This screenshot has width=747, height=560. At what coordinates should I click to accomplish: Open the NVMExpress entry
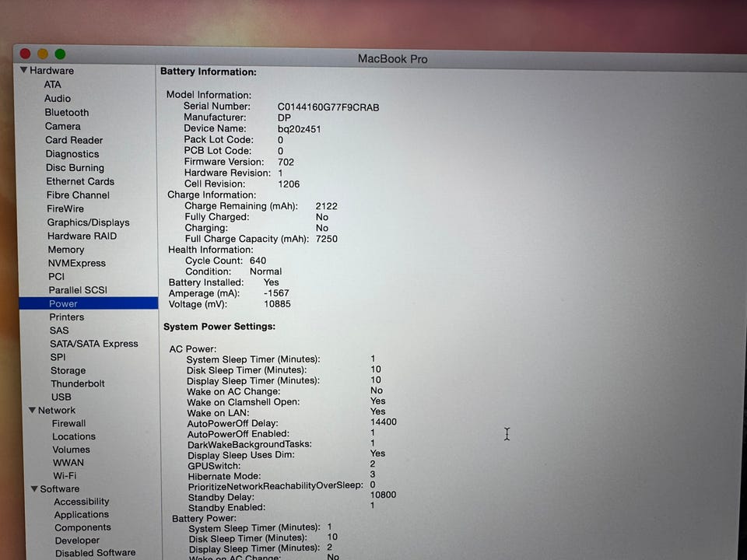coord(77,263)
